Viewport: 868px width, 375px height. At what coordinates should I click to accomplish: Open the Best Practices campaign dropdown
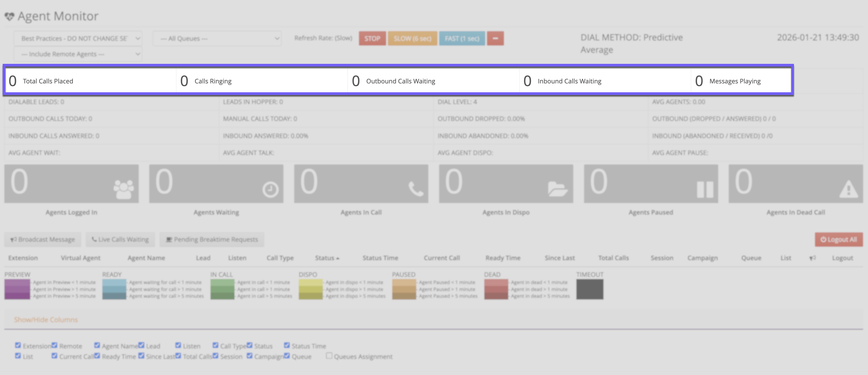(78, 38)
